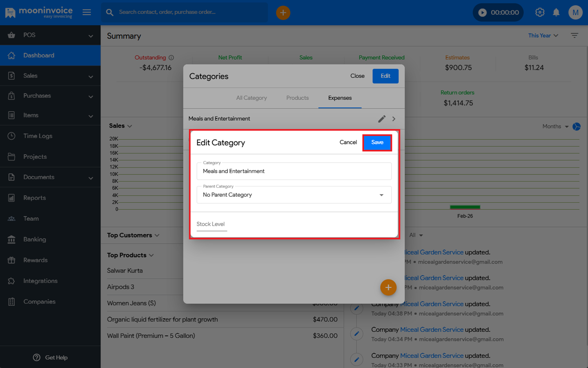588x368 pixels.
Task: Click the filter icon beside This Year
Action: pos(574,36)
